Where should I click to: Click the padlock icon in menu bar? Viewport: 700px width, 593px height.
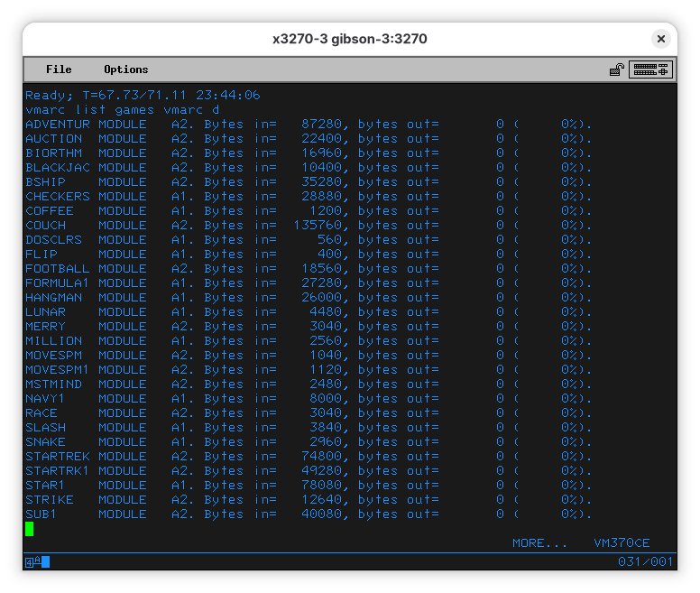click(x=617, y=69)
